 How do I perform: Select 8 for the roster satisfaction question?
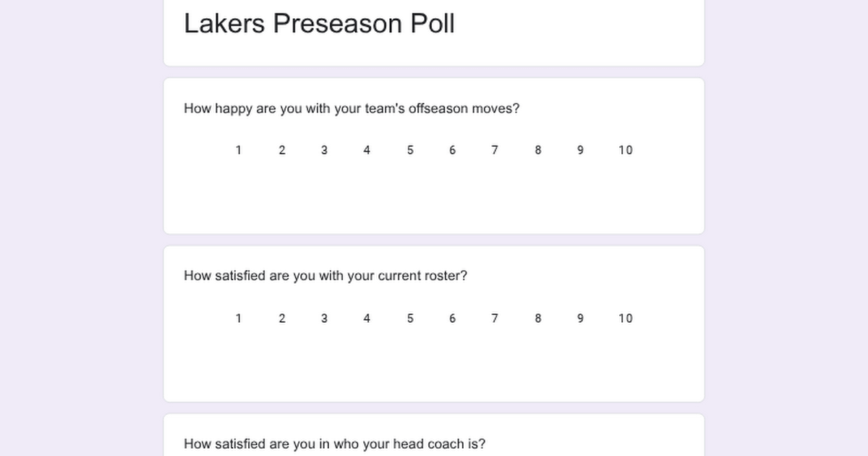click(537, 318)
